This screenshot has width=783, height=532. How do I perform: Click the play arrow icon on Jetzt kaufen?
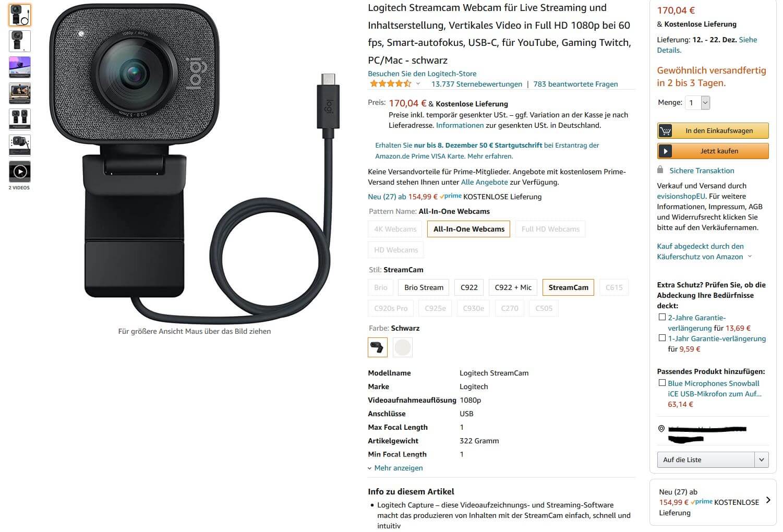click(x=665, y=151)
